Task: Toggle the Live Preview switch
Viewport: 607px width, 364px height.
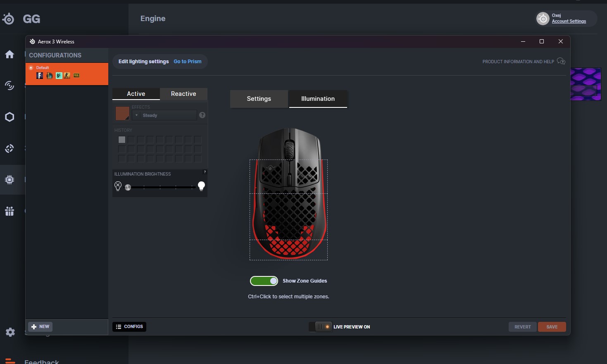Action: pos(321,327)
